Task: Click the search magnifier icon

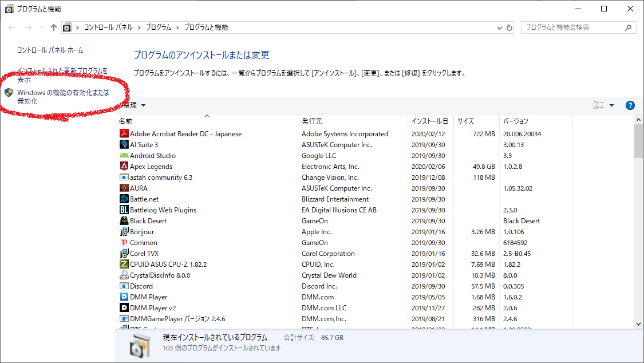Action: click(x=628, y=27)
